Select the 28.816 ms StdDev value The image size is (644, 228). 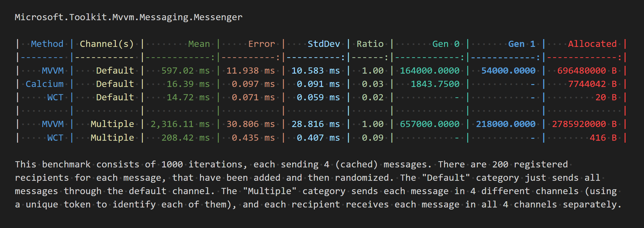tap(316, 124)
